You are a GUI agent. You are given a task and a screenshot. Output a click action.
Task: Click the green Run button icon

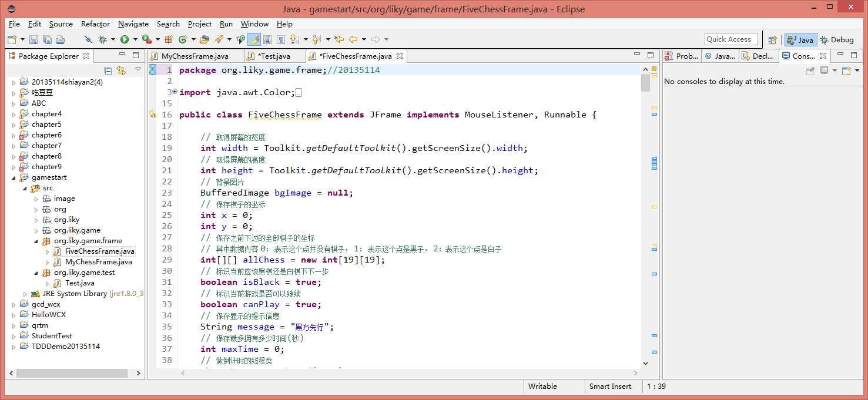[x=125, y=39]
